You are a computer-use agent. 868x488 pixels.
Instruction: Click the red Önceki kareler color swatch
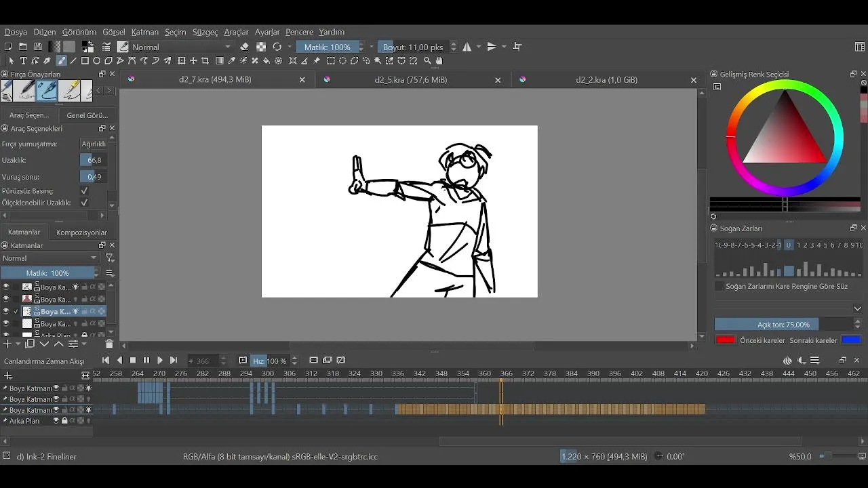tap(726, 340)
